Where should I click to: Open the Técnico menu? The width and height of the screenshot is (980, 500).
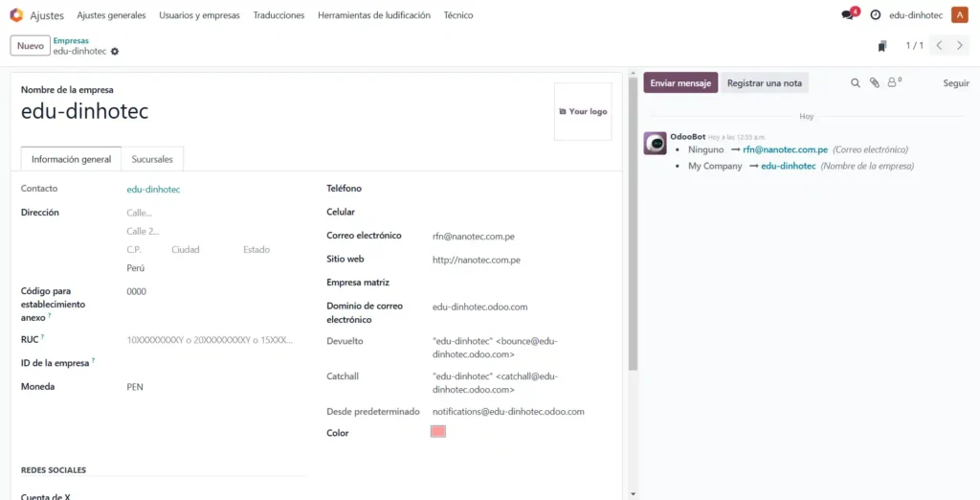click(x=458, y=15)
